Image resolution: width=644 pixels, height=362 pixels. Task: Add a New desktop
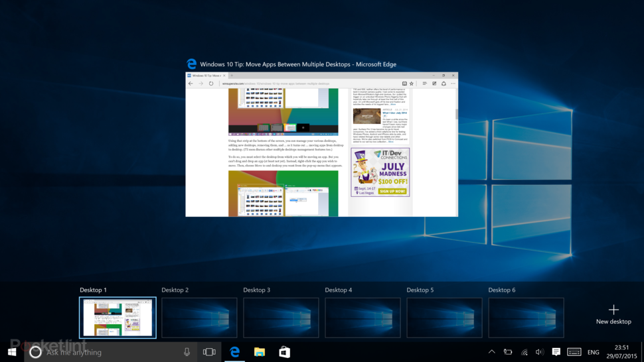613,315
